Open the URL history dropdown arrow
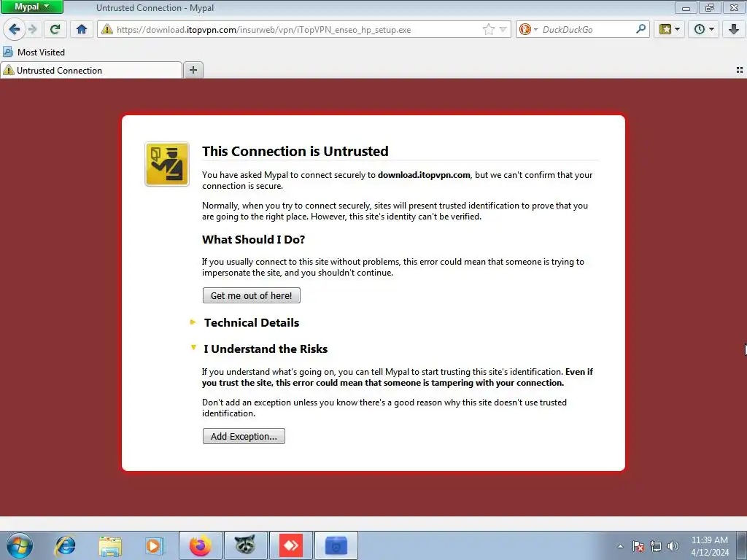Viewport: 747px width, 560px height. 503,29
